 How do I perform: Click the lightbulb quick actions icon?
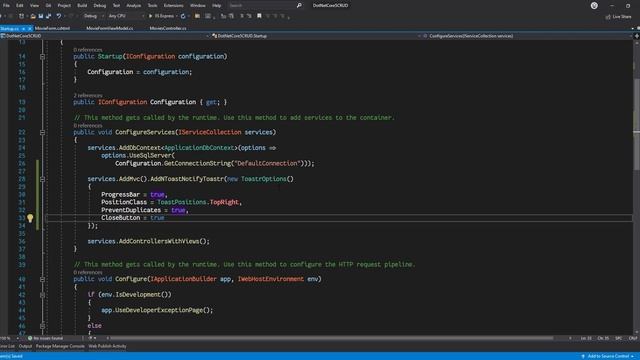click(30, 218)
